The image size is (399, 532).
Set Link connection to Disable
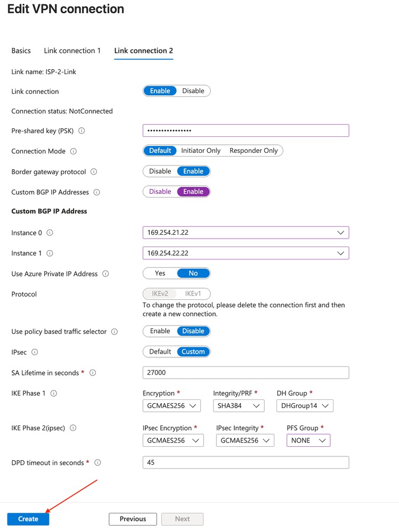[x=193, y=91]
